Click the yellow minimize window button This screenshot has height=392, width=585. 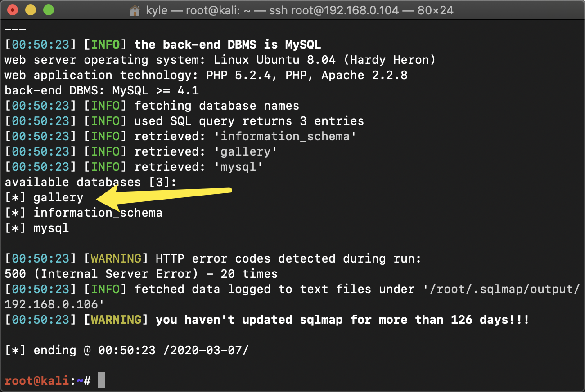point(31,10)
